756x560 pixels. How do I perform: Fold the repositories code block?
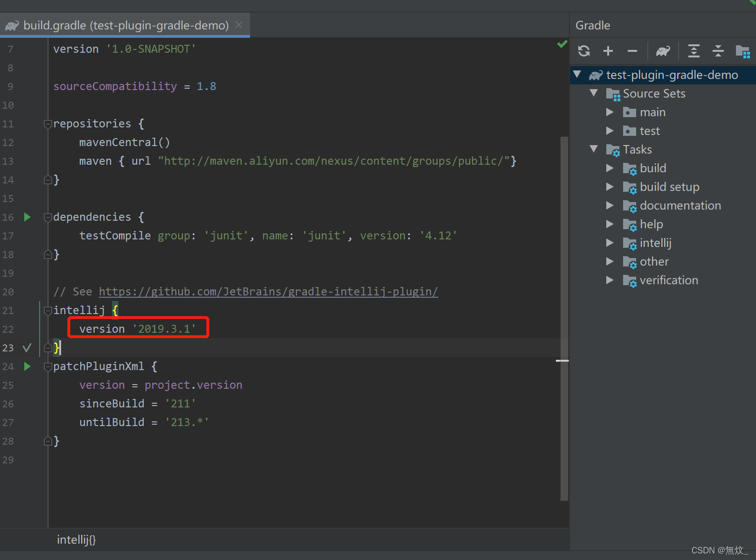[x=48, y=124]
